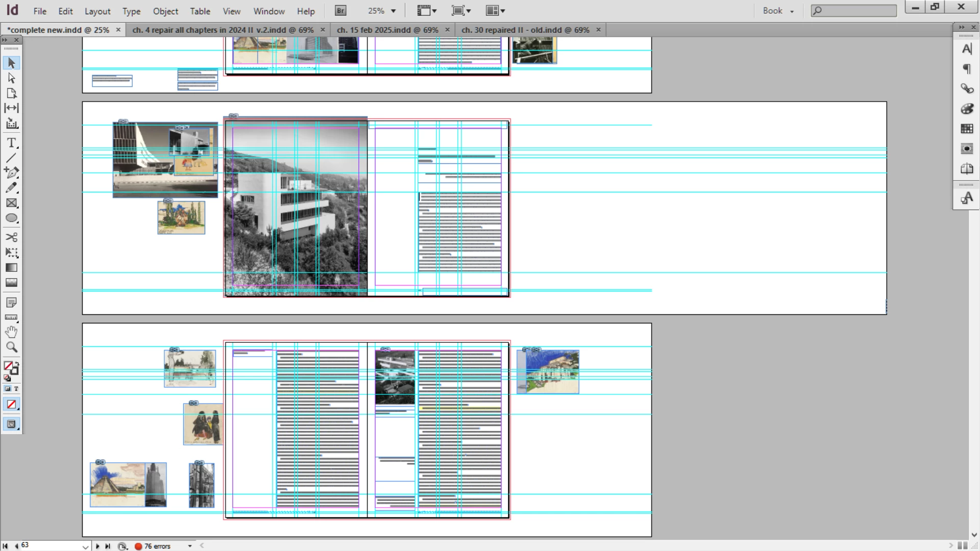The width and height of the screenshot is (980, 551).
Task: Open the Layout menu
Action: 97,11
